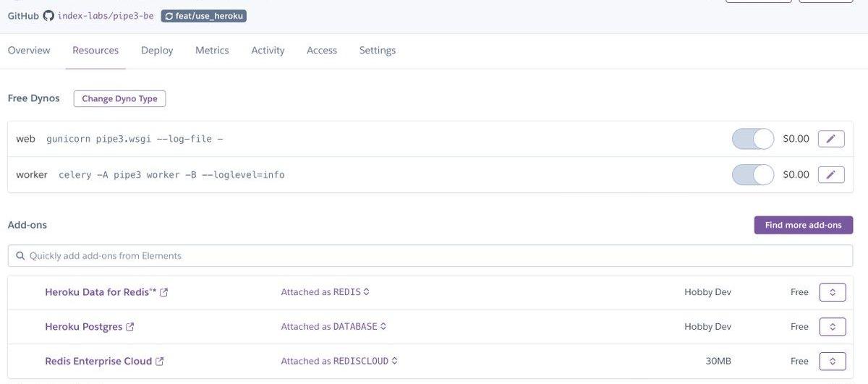The image size is (868, 384).
Task: Expand the Attached as REDIS selector
Action: (367, 292)
